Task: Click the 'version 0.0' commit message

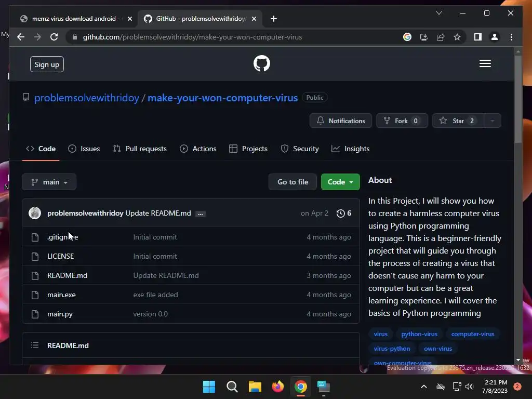Action: click(150, 314)
